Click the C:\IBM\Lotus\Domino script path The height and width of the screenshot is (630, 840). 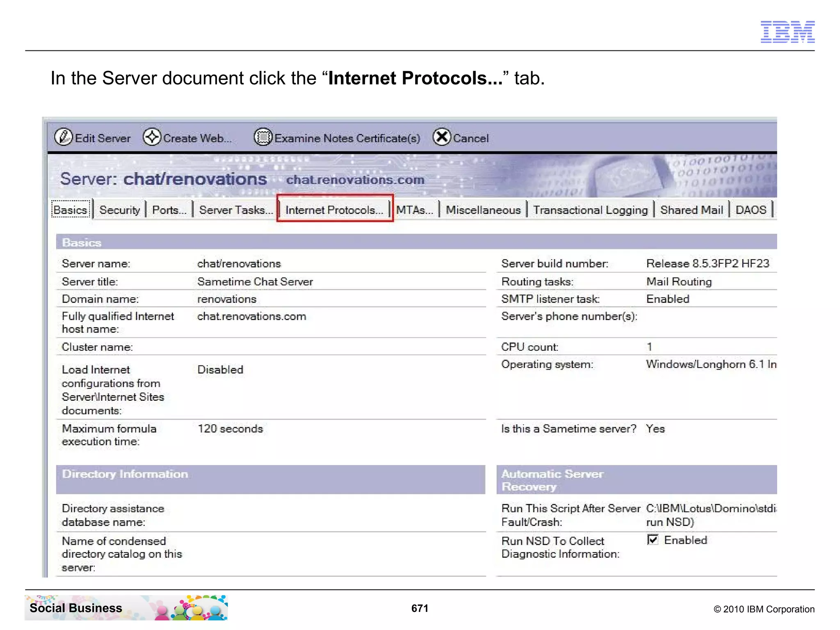coord(711,515)
